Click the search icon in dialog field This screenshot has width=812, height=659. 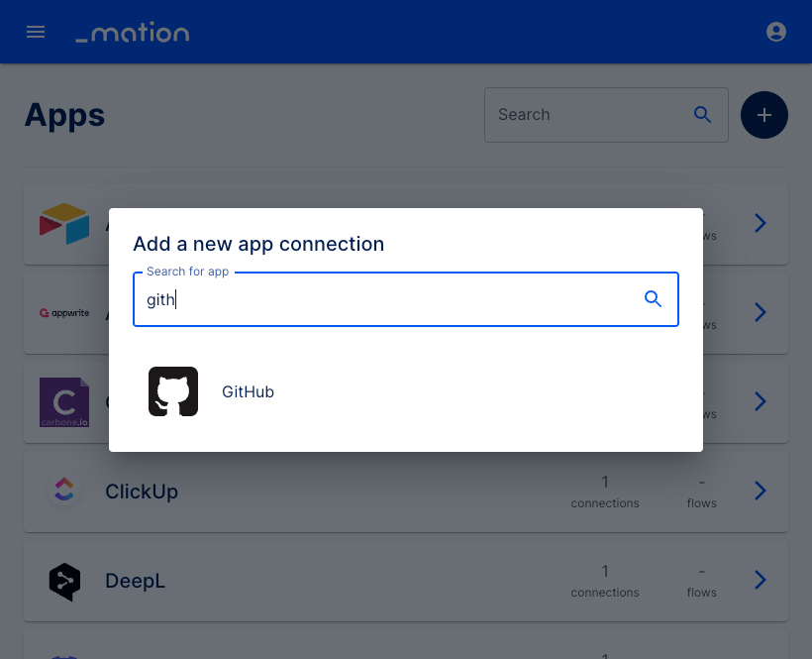click(653, 299)
